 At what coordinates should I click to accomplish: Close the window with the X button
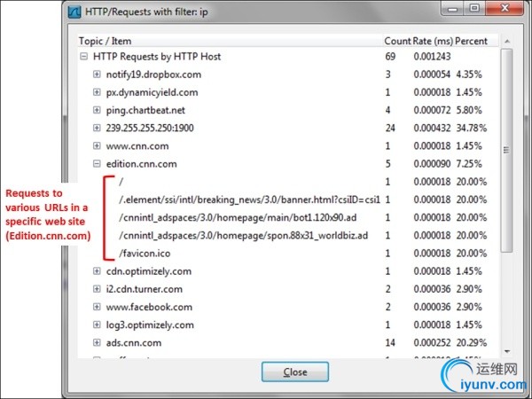(x=505, y=8)
